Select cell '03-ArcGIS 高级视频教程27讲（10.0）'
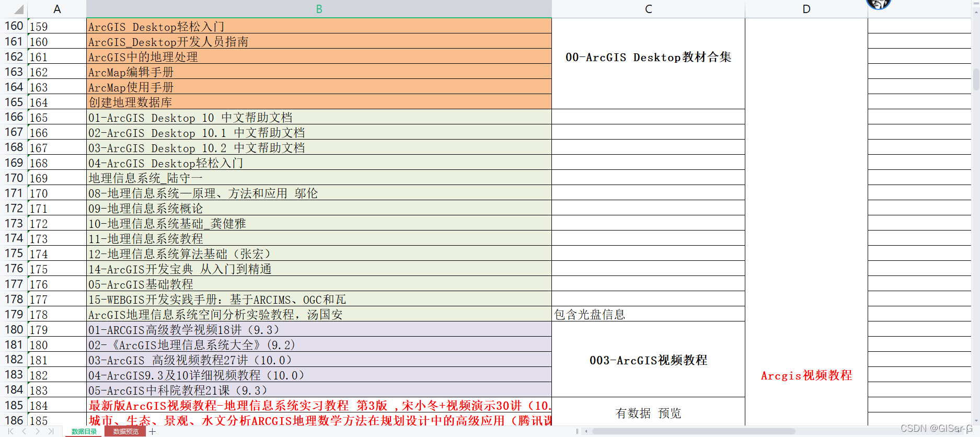This screenshot has height=437, width=980. click(319, 360)
